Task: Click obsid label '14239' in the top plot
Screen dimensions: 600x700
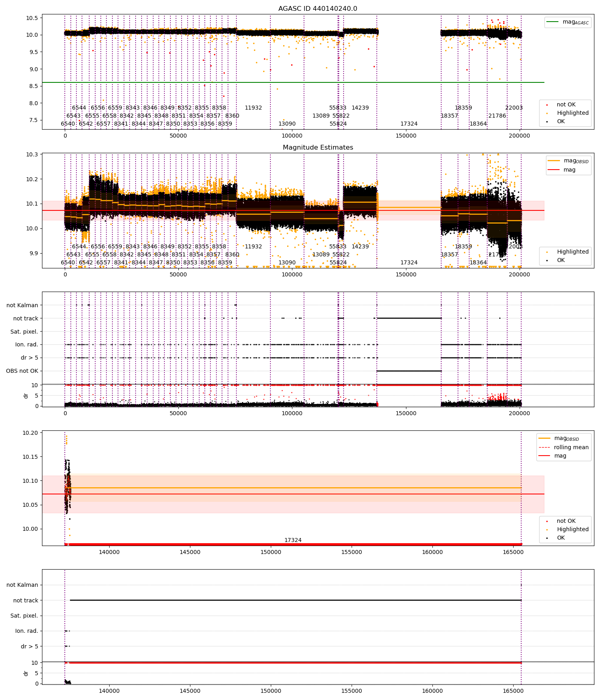Action: pos(360,108)
